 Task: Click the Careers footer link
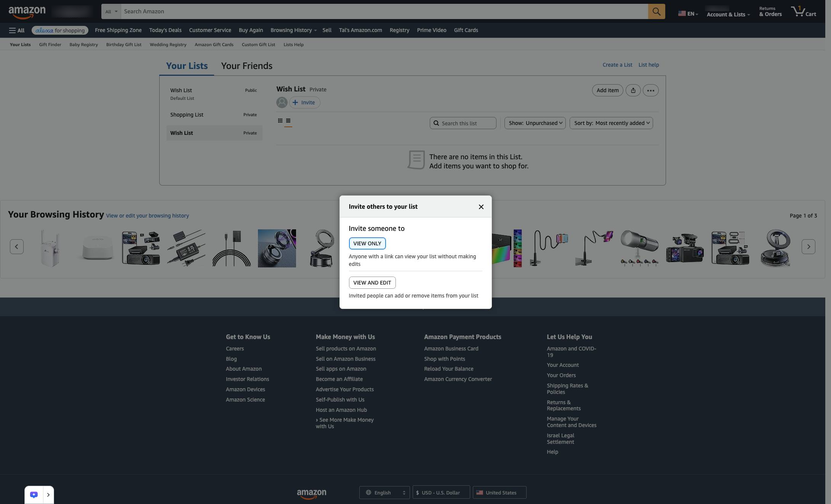click(x=235, y=349)
